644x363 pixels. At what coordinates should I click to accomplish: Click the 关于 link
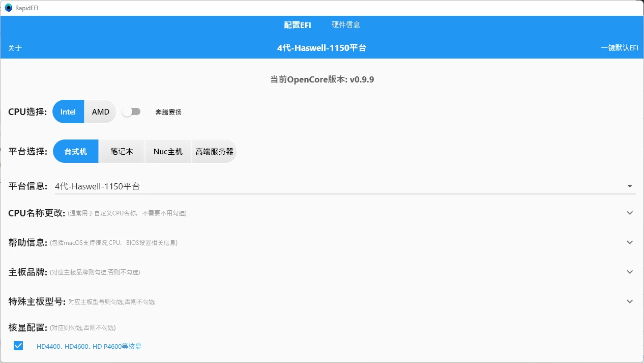pyautogui.click(x=15, y=48)
